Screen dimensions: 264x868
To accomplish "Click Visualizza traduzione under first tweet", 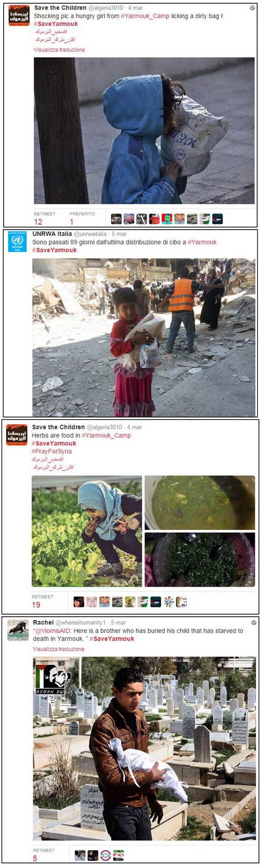I will tap(59, 50).
